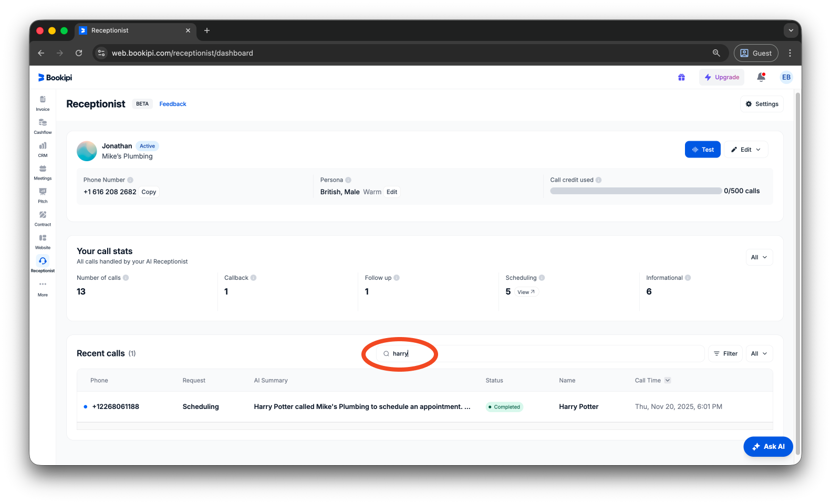Click the Completed status badge
Viewport: 831px width, 504px height.
504,407
